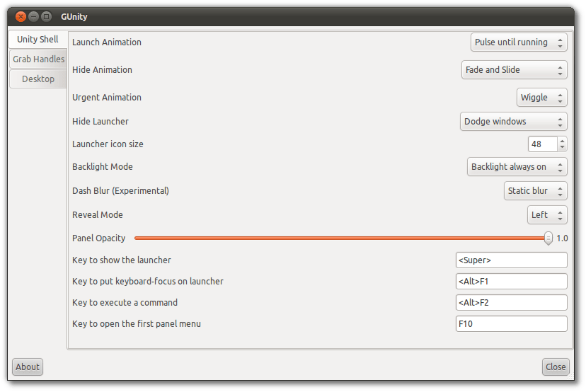586x392 pixels.
Task: Click the F10 first panel menu field
Action: tap(511, 324)
